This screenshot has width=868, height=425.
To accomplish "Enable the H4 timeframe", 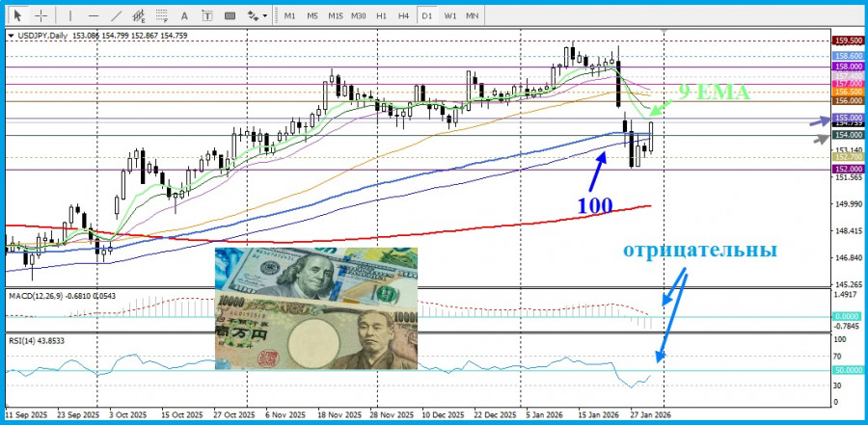I will tap(404, 15).
